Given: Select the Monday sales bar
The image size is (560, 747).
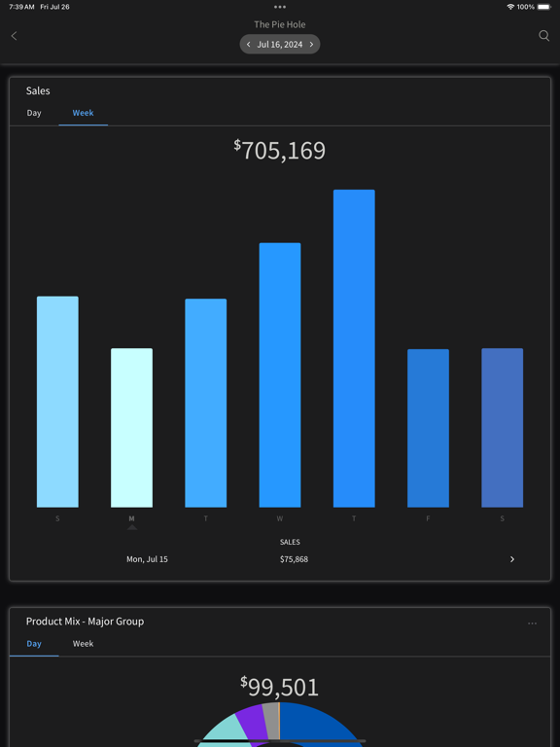Looking at the screenshot, I should pos(132,428).
